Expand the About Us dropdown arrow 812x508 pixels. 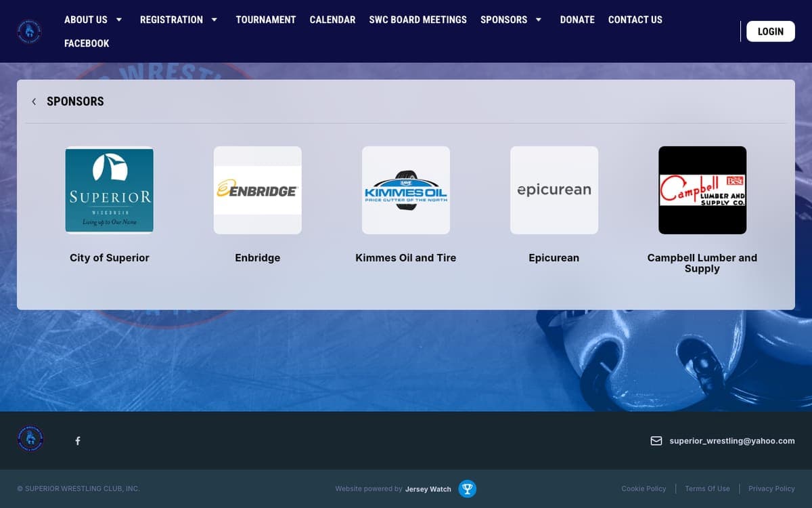coord(119,20)
